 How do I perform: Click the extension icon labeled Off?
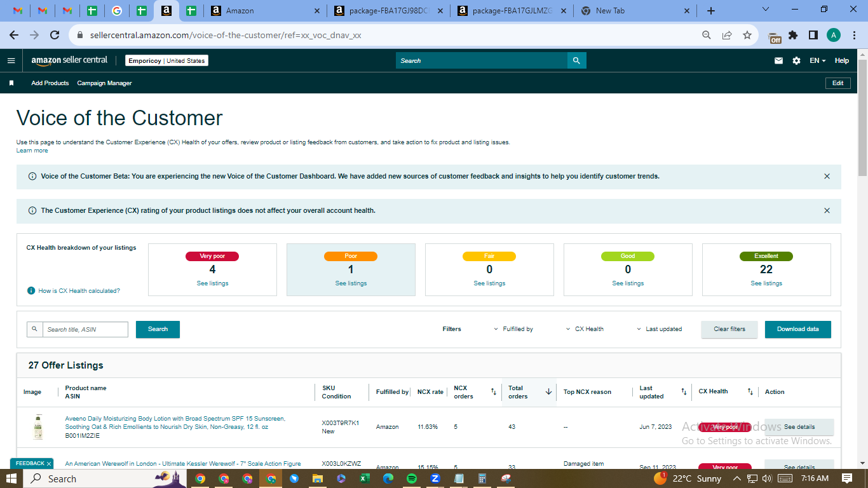pos(775,37)
